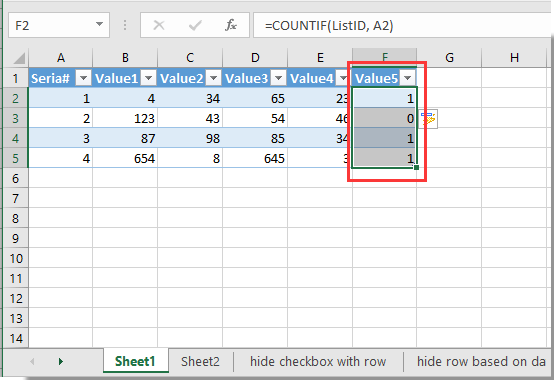The height and width of the screenshot is (380, 554).
Task: Select row 7 header
Action: [15, 198]
